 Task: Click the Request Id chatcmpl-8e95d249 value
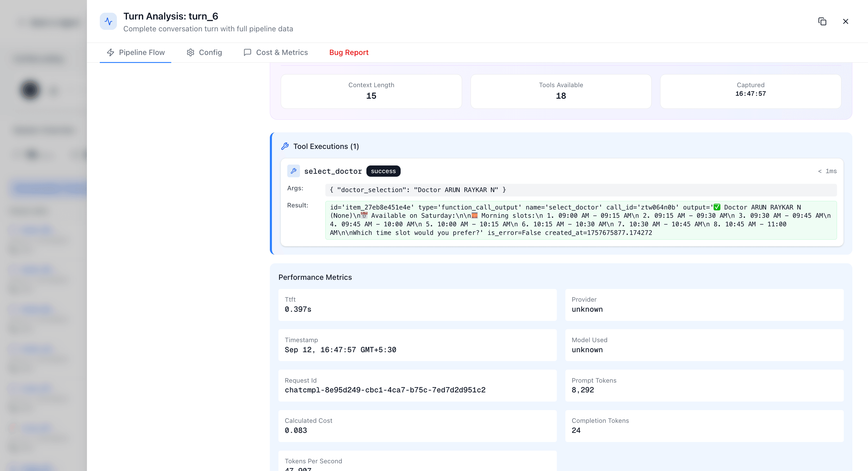pyautogui.click(x=385, y=390)
